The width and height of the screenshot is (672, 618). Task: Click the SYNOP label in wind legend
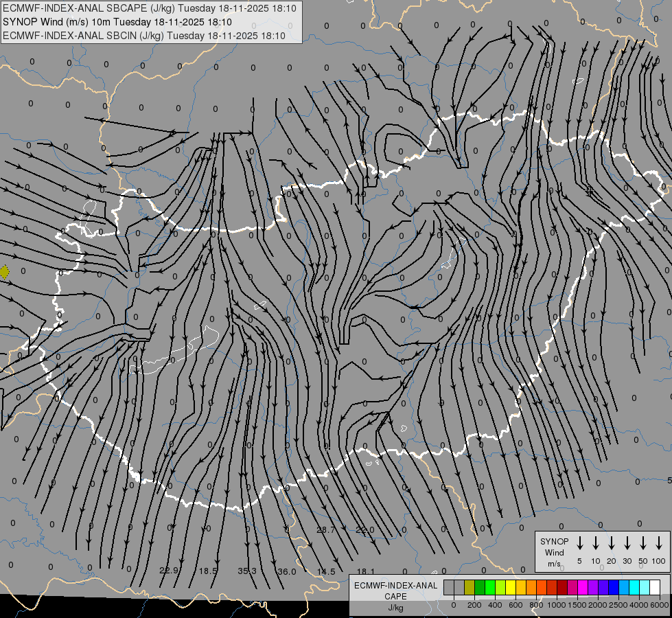(554, 542)
